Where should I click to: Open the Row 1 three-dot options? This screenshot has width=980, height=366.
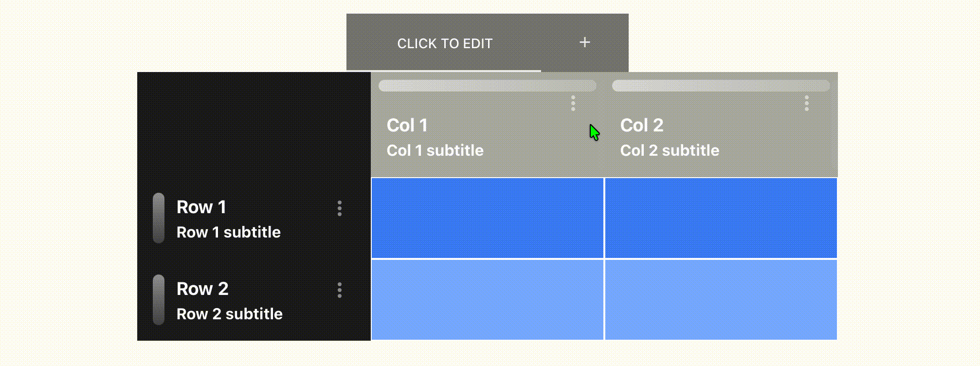[339, 208]
